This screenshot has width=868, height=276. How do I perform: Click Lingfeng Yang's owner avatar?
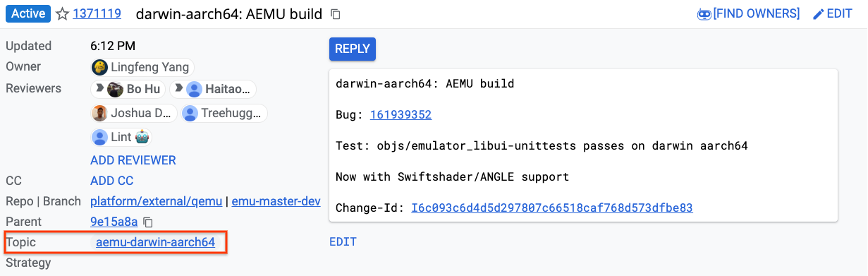click(100, 67)
